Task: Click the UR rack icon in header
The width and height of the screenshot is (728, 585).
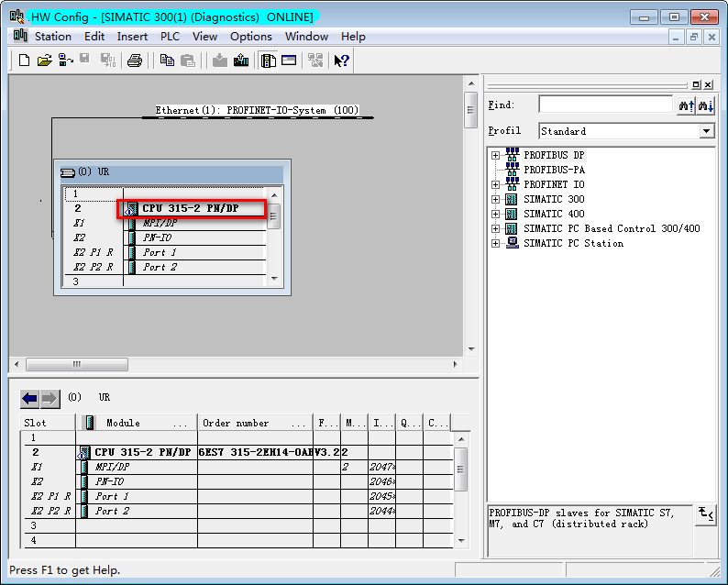Action: [x=68, y=172]
